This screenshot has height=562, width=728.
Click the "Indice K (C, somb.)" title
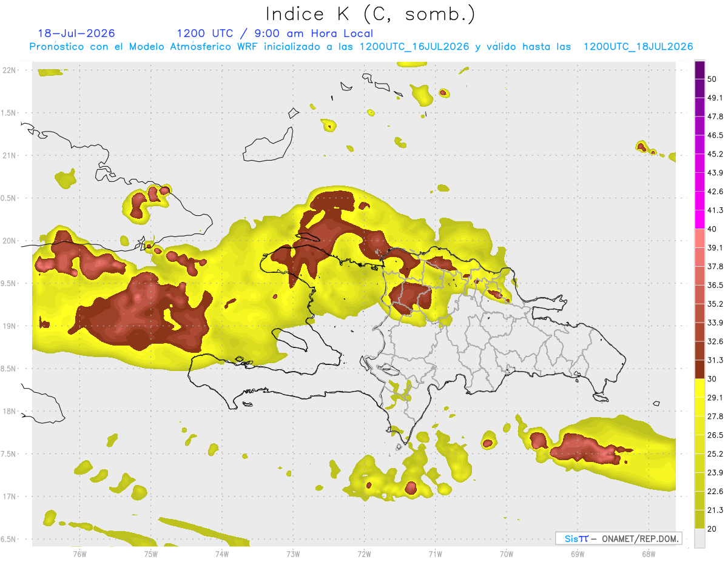pos(370,15)
